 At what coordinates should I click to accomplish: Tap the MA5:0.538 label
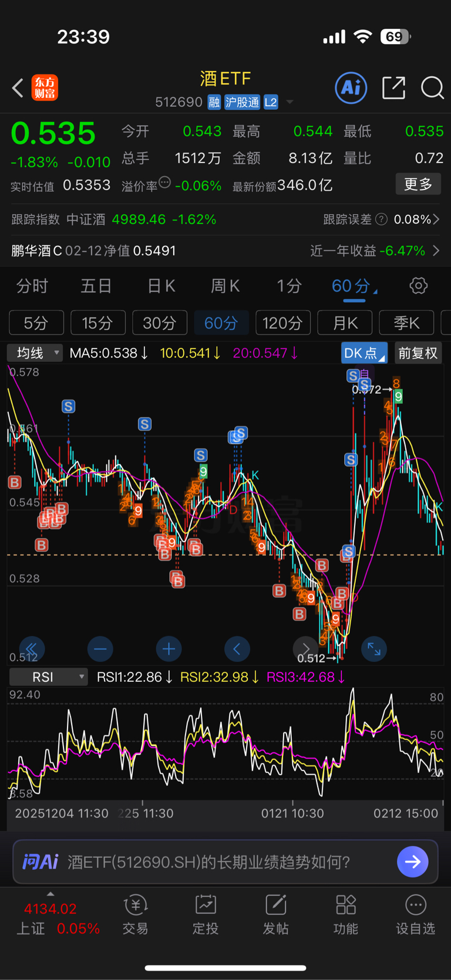(109, 353)
